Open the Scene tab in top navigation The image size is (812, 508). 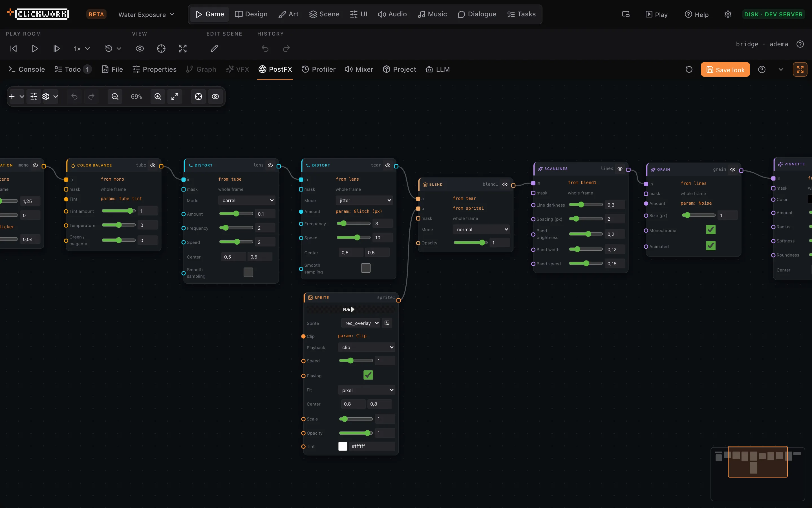[324, 14]
